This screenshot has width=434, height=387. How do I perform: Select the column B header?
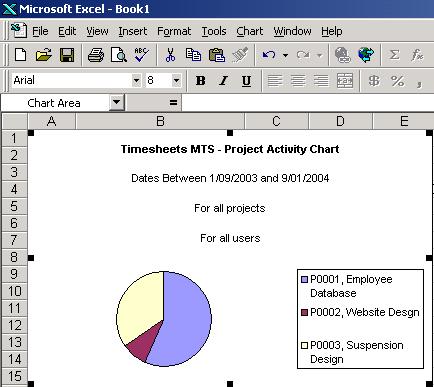(160, 121)
